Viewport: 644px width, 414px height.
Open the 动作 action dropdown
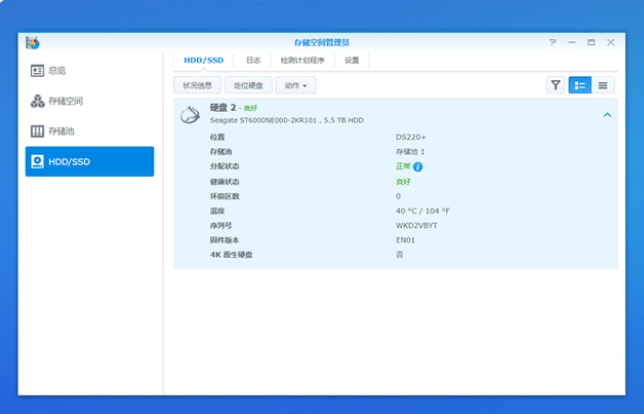(296, 86)
